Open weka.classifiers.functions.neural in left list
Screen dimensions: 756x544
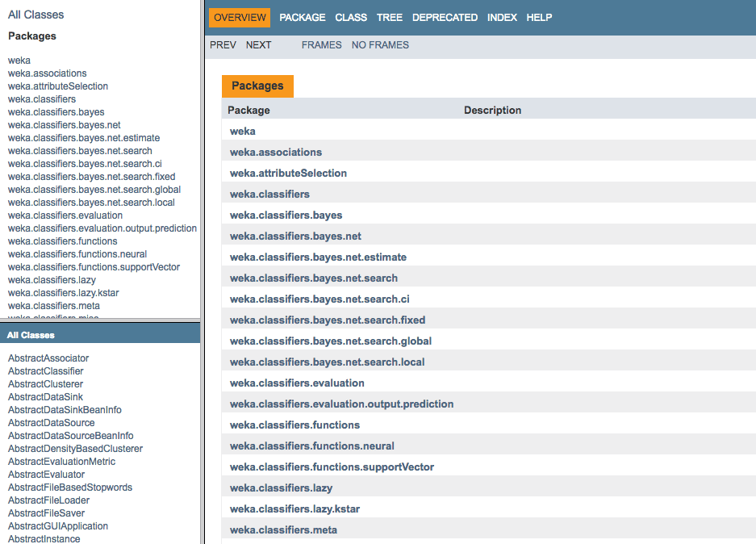(x=77, y=254)
